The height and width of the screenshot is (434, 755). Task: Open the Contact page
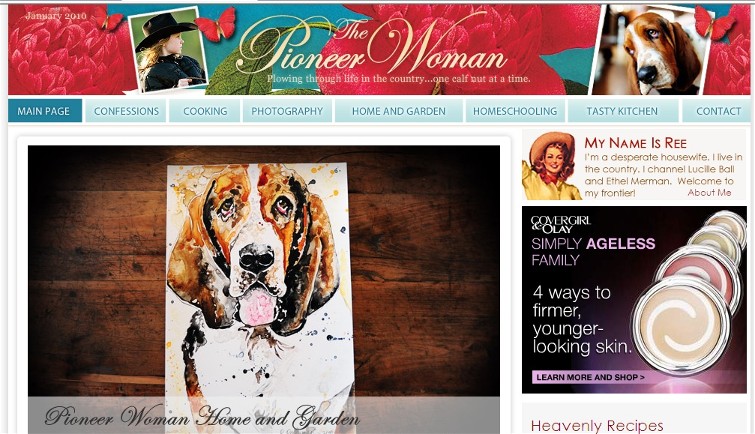717,111
